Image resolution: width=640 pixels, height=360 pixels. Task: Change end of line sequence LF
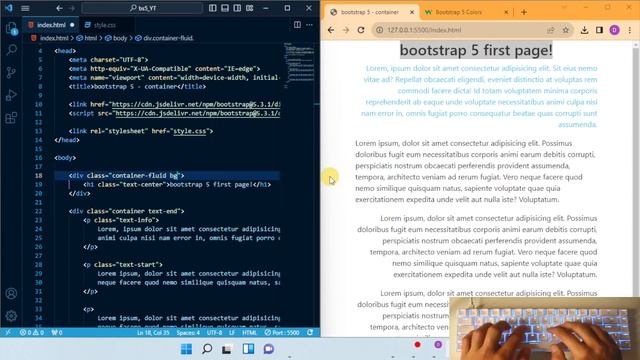pos(232,333)
